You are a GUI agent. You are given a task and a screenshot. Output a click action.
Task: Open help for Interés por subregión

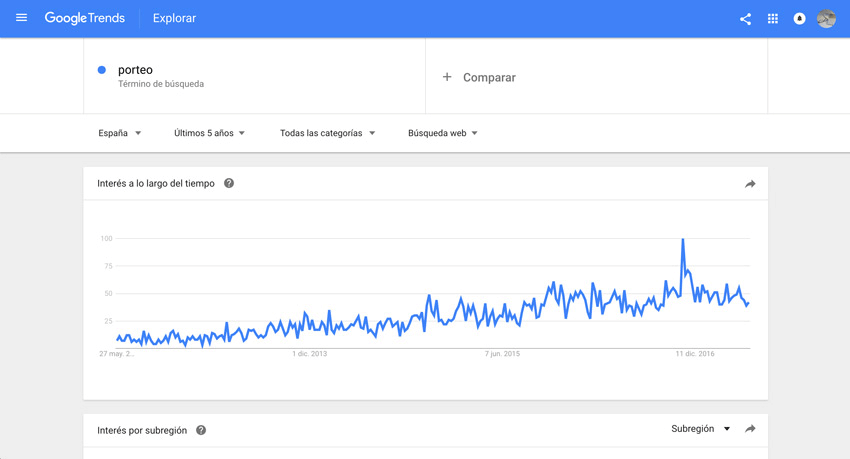[201, 430]
